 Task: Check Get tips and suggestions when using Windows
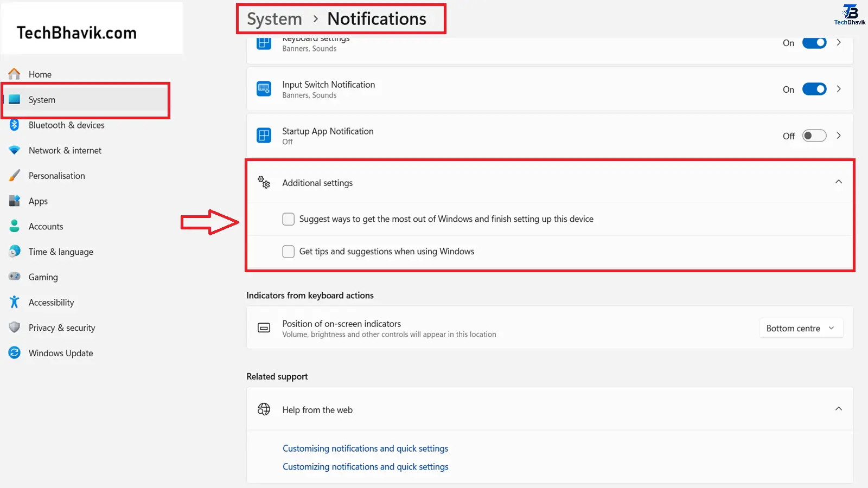point(289,252)
